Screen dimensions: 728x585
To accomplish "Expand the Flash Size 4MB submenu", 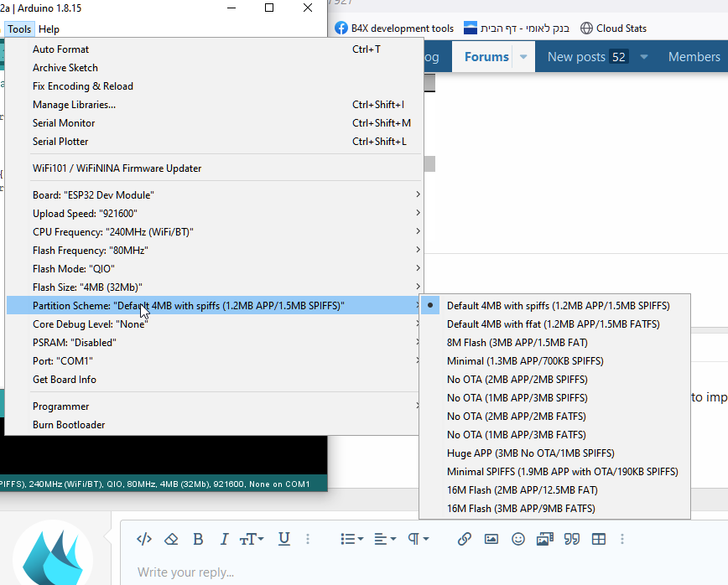I will 214,287.
